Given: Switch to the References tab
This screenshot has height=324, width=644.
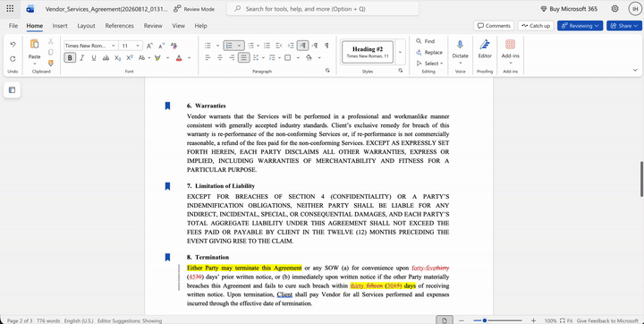Looking at the screenshot, I should [120, 25].
